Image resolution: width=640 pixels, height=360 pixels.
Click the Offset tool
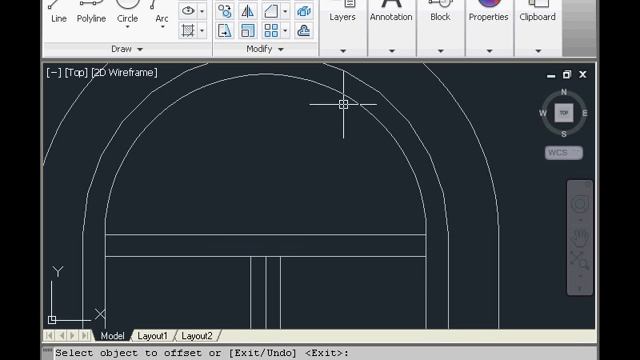click(x=304, y=31)
